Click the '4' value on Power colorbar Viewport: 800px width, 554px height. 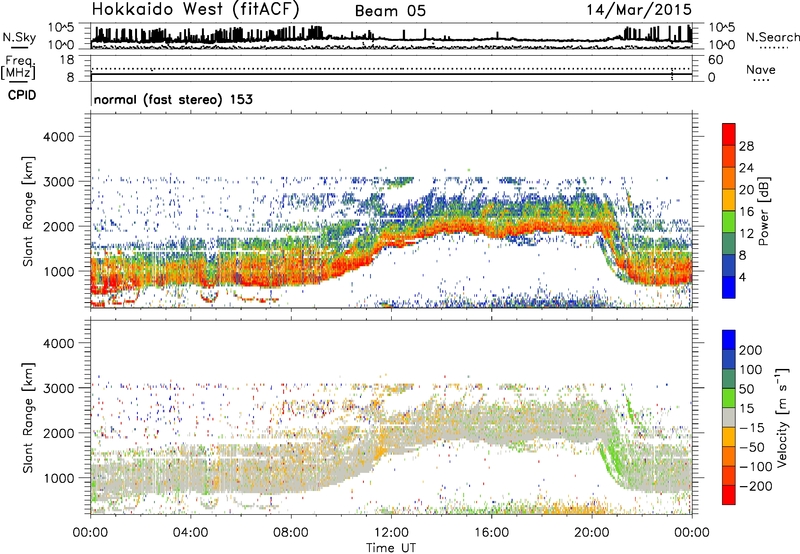(x=742, y=277)
